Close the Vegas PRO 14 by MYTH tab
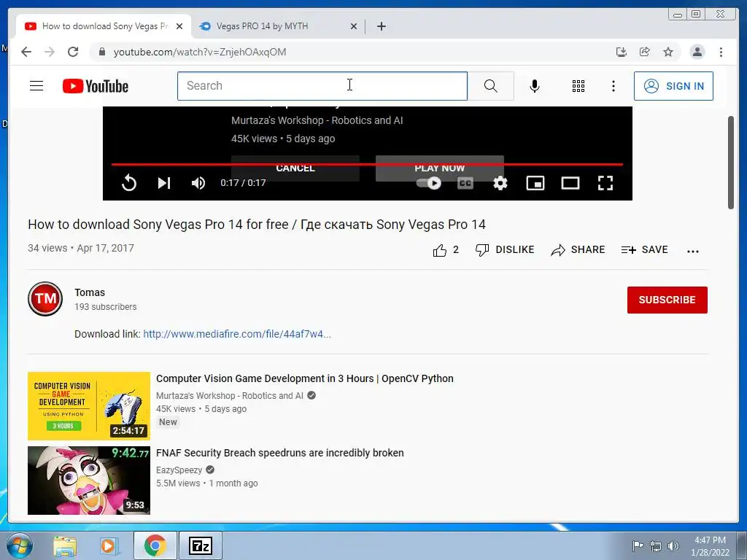The height and width of the screenshot is (560, 747). point(354,26)
